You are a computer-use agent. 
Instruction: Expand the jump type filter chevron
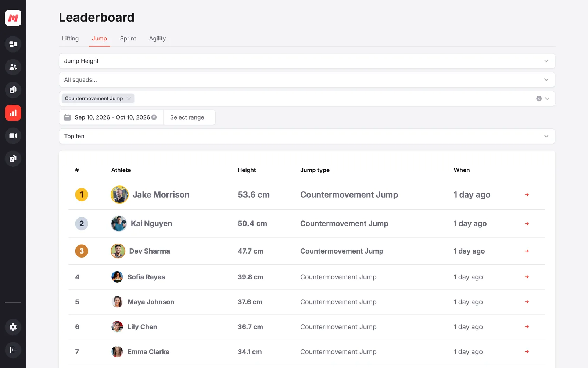(x=547, y=99)
